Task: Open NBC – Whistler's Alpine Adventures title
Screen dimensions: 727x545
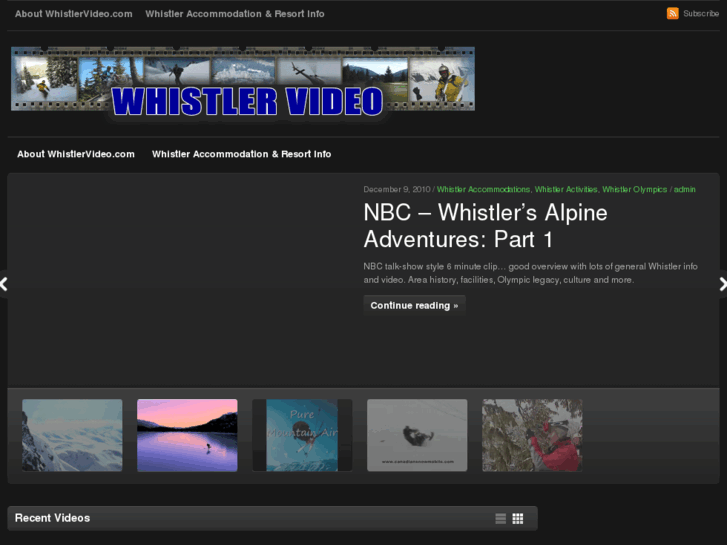Action: pyautogui.click(x=485, y=226)
